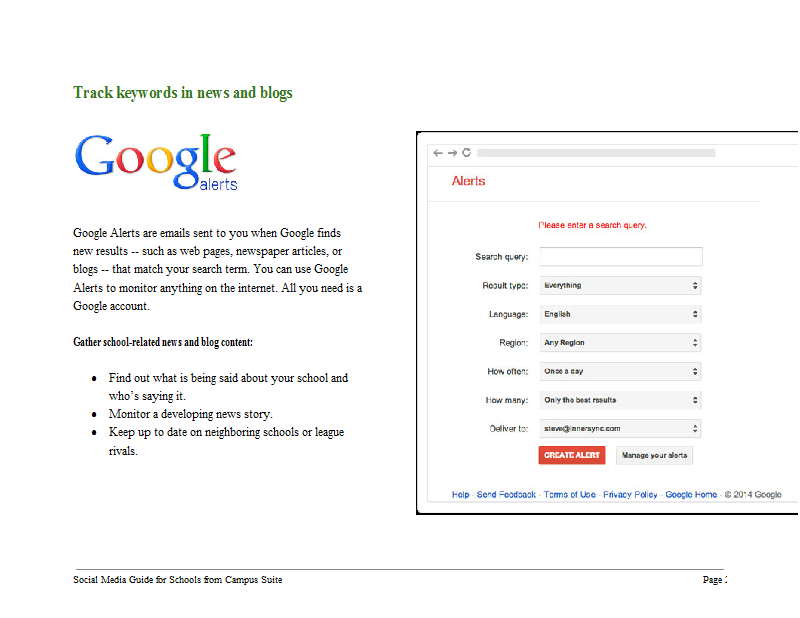Click the 'Deliver to:' label
The width and height of the screenshot is (800, 618).
click(x=509, y=429)
